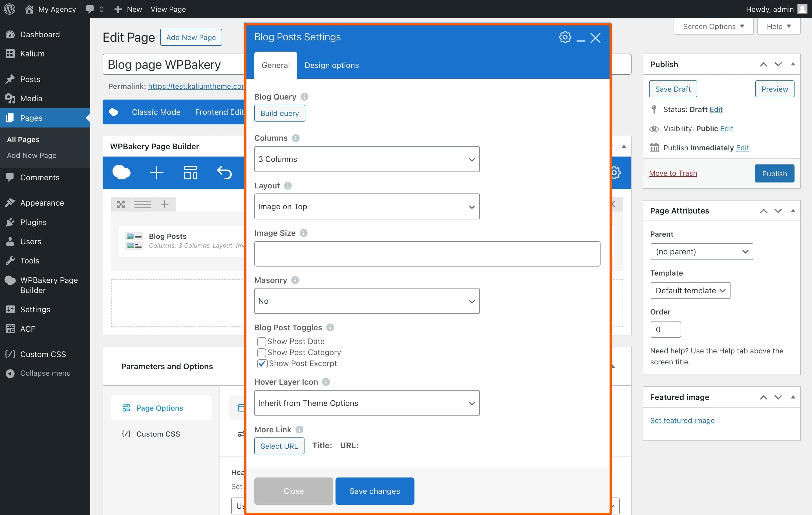The height and width of the screenshot is (515, 812).
Task: Enable Show Post Date checkbox
Action: pyautogui.click(x=261, y=342)
